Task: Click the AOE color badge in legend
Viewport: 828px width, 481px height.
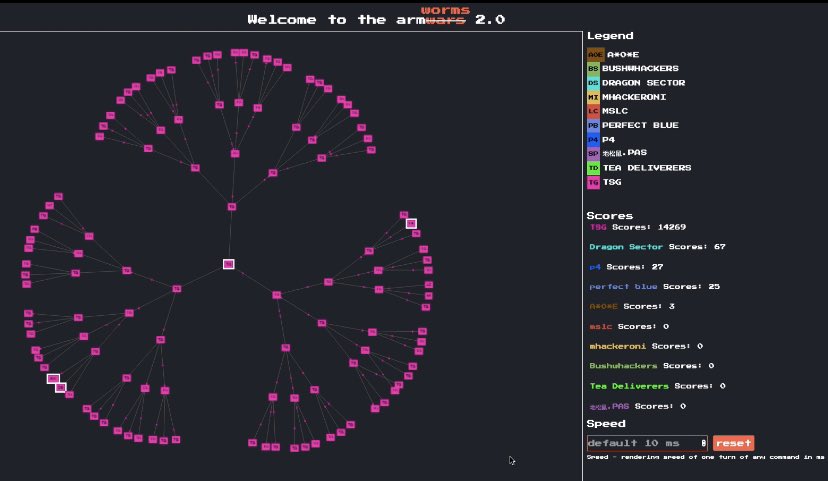Action: tap(595, 54)
